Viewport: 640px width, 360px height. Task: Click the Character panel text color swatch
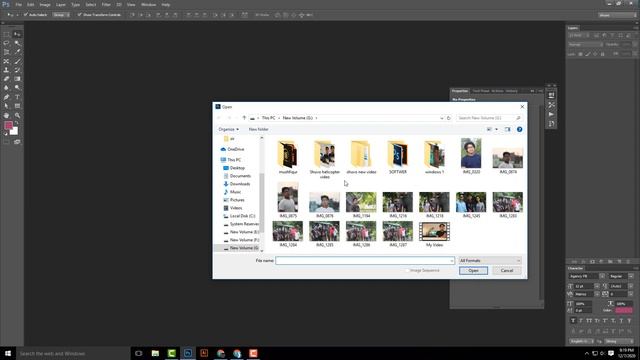click(x=624, y=311)
